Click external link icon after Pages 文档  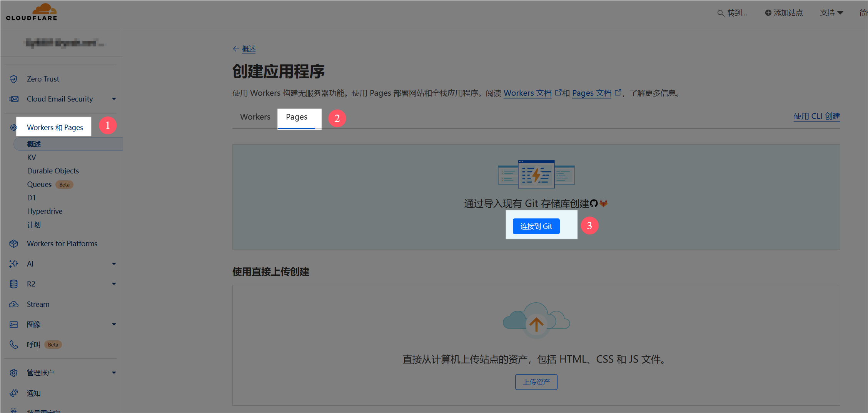click(x=618, y=93)
